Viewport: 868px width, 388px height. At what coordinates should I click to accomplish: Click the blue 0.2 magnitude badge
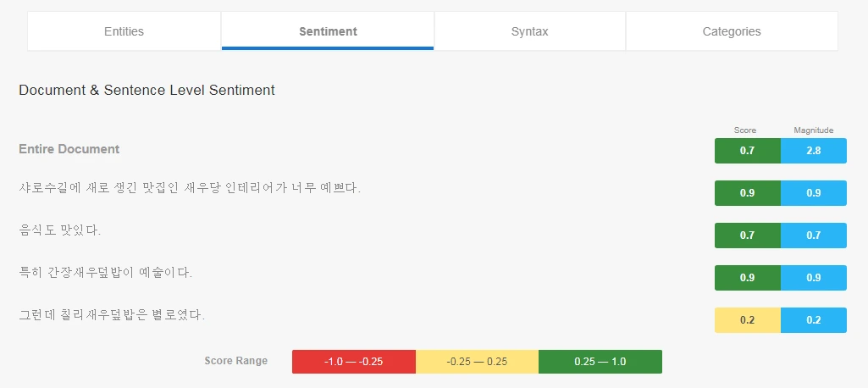click(813, 320)
